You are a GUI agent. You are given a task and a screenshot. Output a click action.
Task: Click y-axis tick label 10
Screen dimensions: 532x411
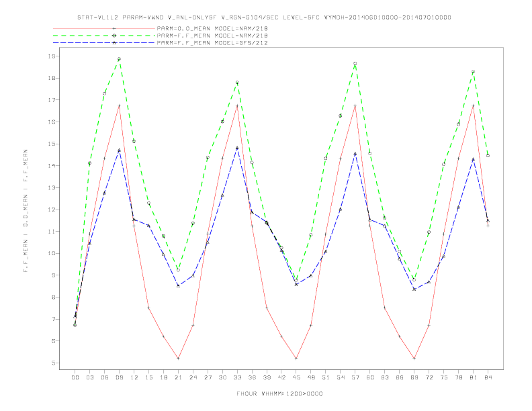(x=51, y=254)
